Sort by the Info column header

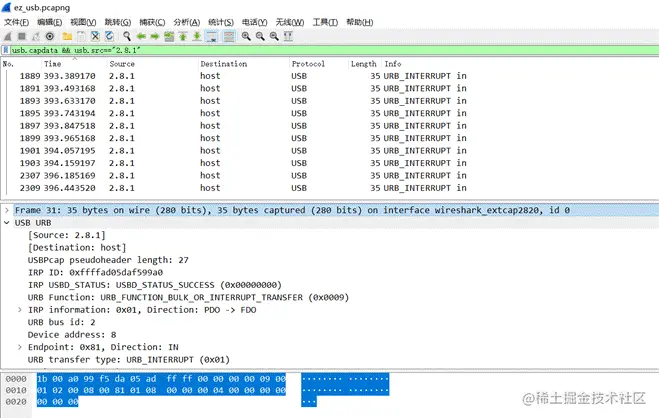[x=520, y=64]
